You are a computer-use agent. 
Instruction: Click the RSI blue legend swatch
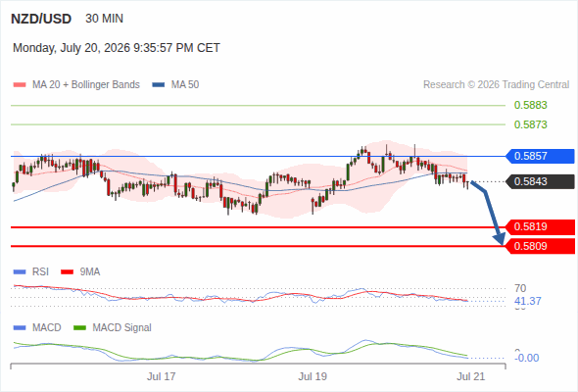(20, 272)
